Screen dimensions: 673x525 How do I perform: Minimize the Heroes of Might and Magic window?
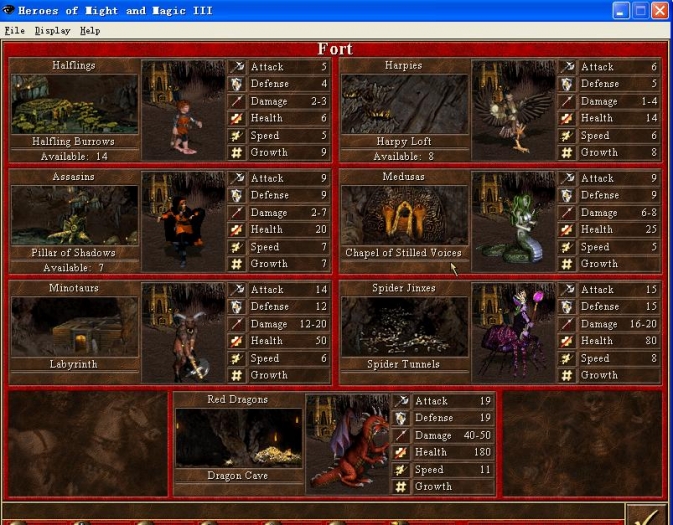click(x=620, y=10)
